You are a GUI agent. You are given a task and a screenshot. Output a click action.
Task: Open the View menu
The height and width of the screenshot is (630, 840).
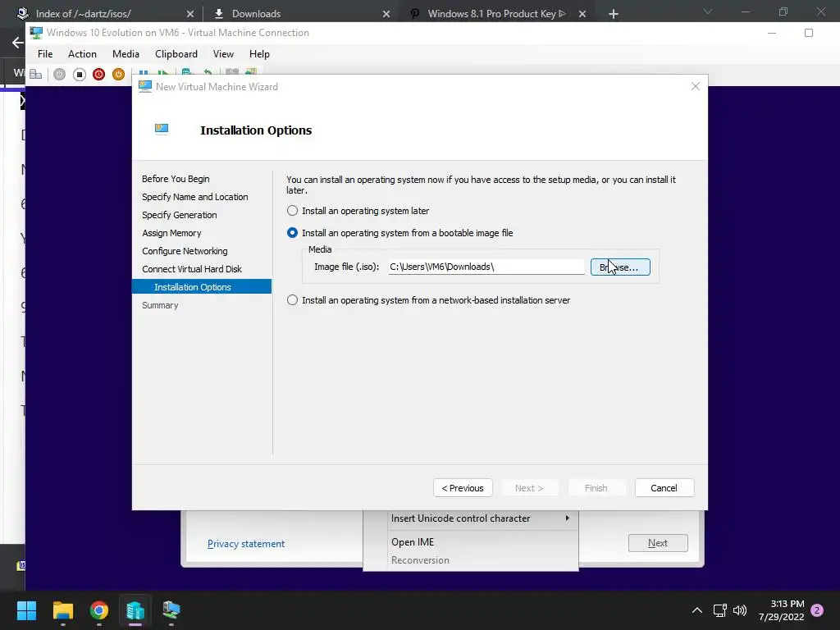pyautogui.click(x=223, y=54)
